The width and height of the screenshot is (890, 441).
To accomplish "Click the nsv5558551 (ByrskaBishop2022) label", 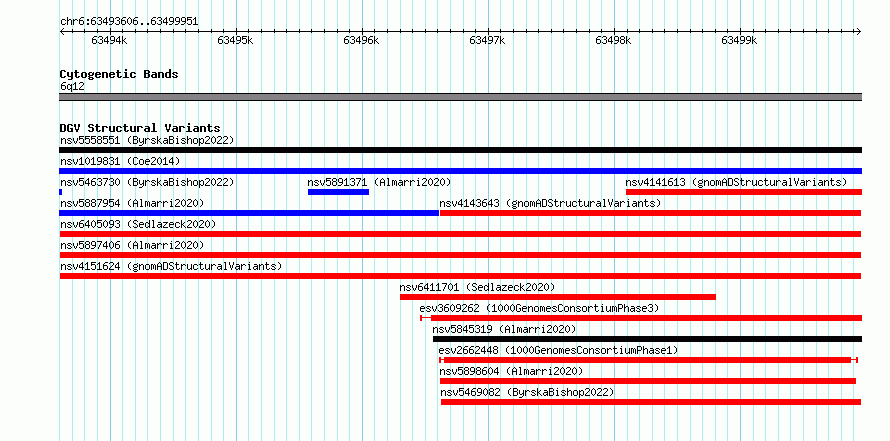I will [147, 140].
